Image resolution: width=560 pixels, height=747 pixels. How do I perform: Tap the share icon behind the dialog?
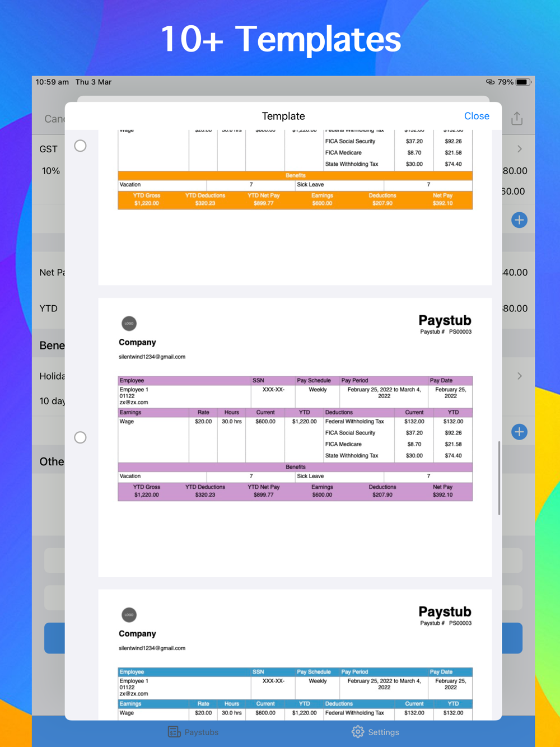coord(517,118)
